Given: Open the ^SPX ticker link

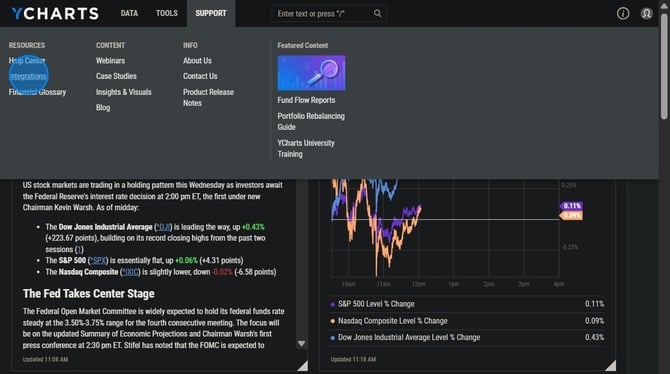Looking at the screenshot, I should point(98,260).
